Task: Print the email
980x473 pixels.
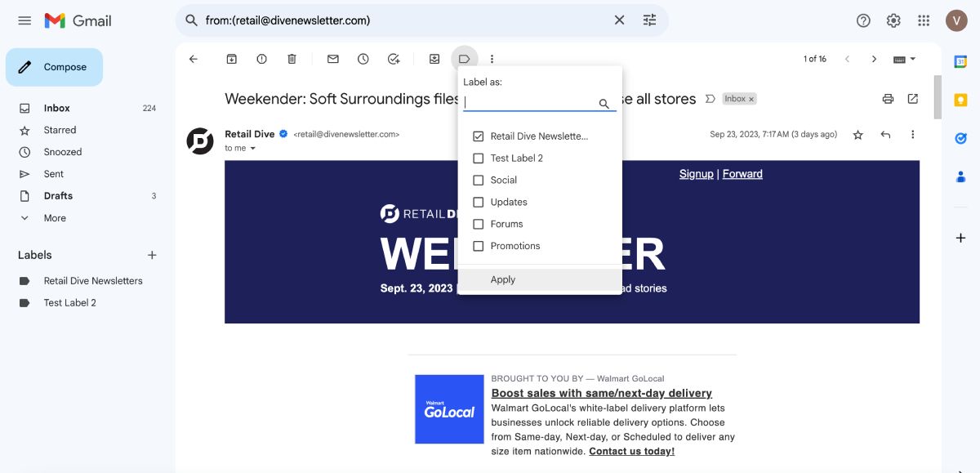Action: (x=887, y=98)
